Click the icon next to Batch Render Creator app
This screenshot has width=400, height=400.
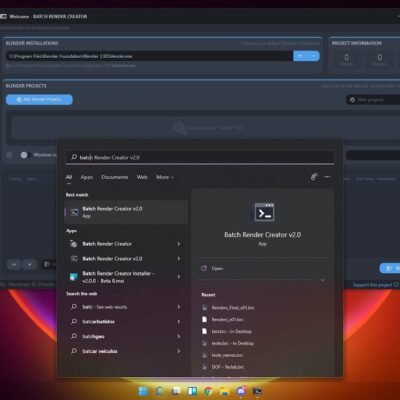[x=74, y=244]
